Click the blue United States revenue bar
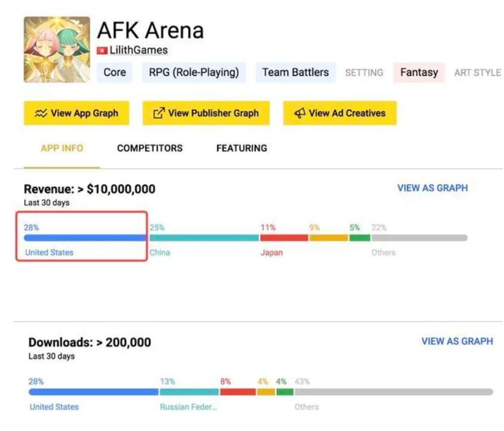Screen dimensions: 504x431 point(85,238)
